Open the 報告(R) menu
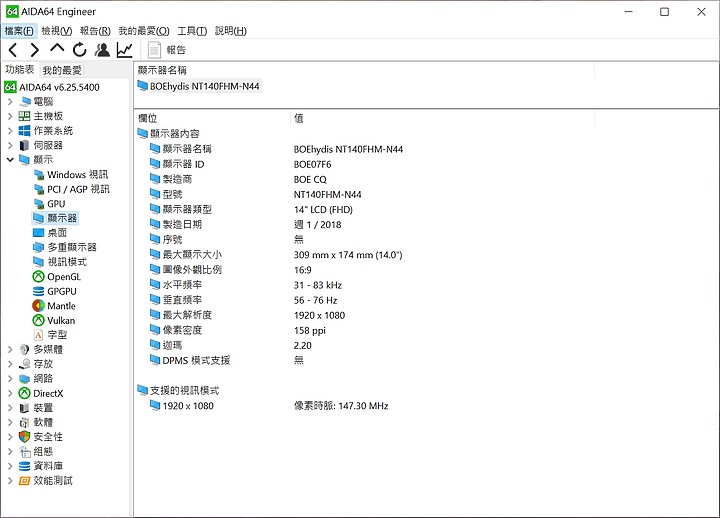The height and width of the screenshot is (518, 720). pos(95,31)
